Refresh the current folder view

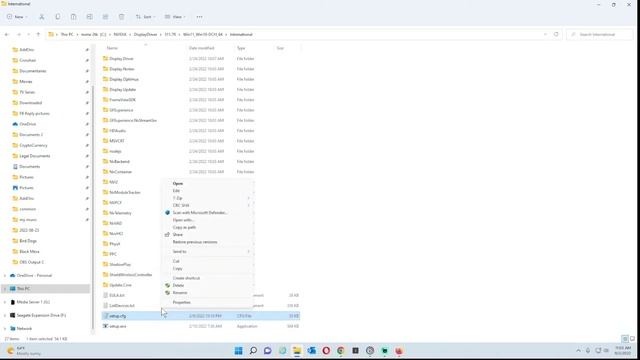tap(556, 35)
